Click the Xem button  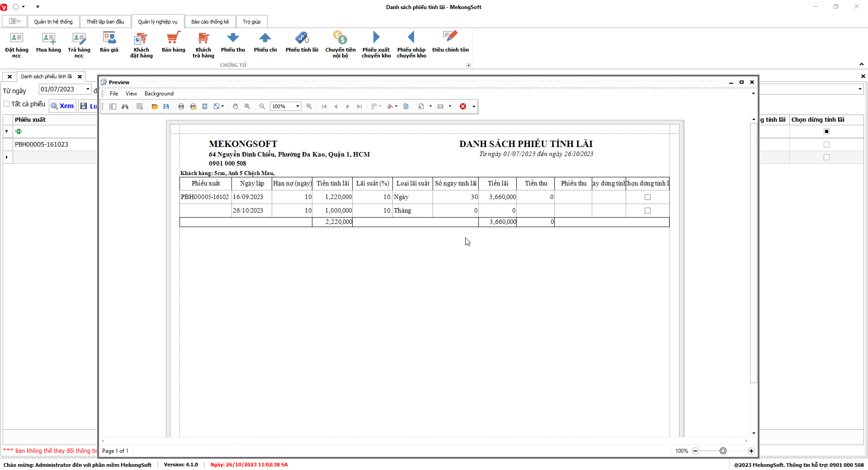tap(62, 106)
